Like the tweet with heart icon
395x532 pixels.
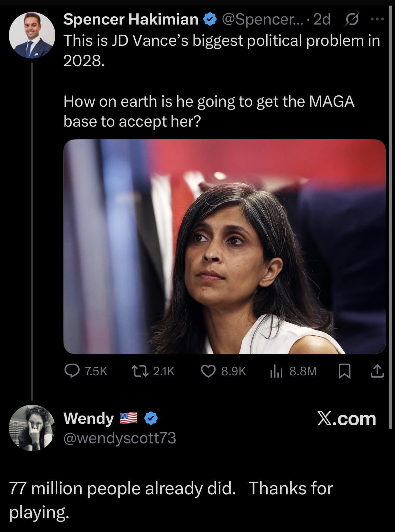pos(208,371)
